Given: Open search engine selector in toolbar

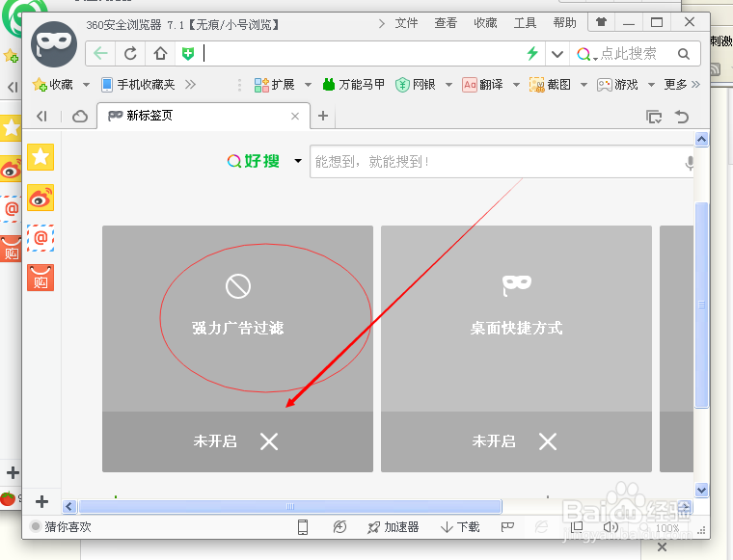Looking at the screenshot, I should 587,54.
